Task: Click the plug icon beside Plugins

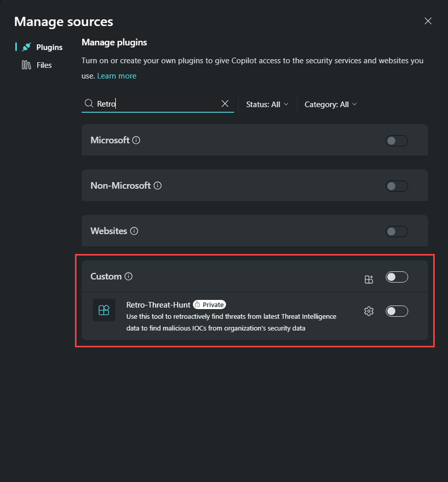Action: tap(27, 47)
